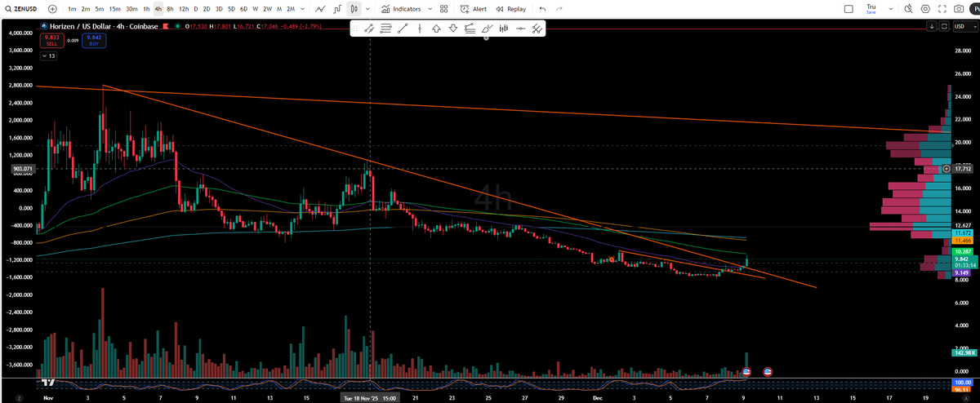The height and width of the screenshot is (403, 980).
Task: Select the 12h timeframe
Action: tap(183, 9)
